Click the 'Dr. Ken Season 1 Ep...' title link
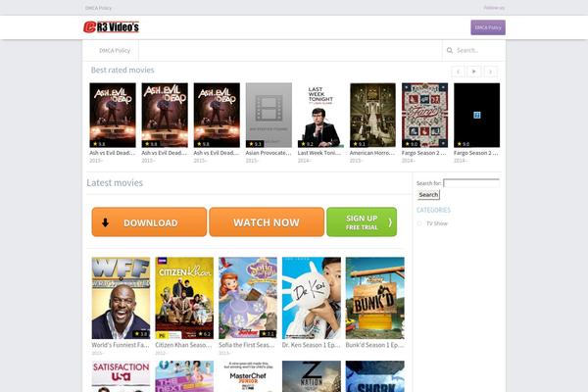Viewport: 588px width, 392px height. (x=312, y=345)
